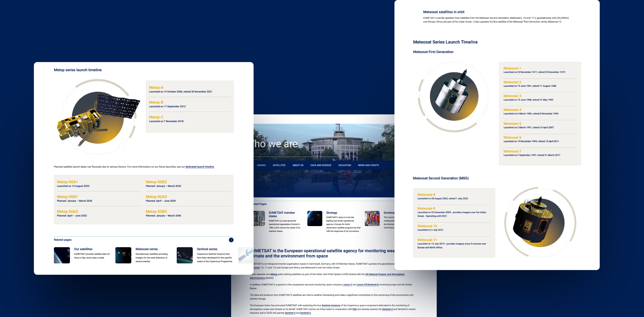Open the Meteosat series thumbnail image
The image size is (644, 317).
(123, 255)
